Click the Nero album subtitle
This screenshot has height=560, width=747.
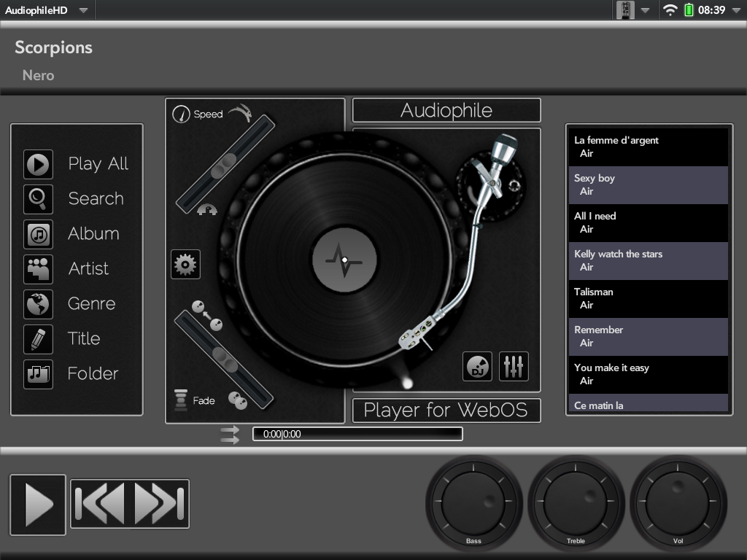[38, 75]
